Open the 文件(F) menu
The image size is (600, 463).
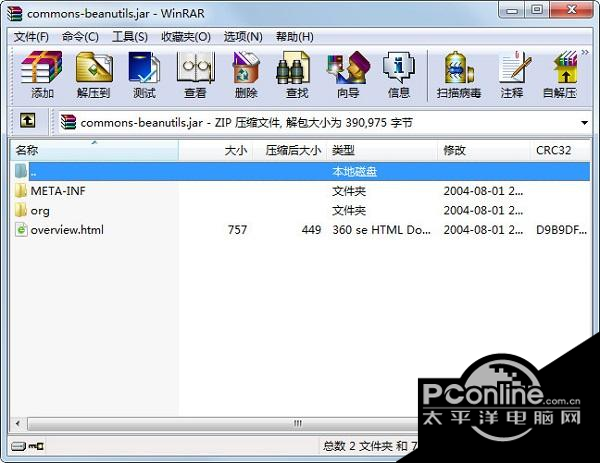pos(31,37)
